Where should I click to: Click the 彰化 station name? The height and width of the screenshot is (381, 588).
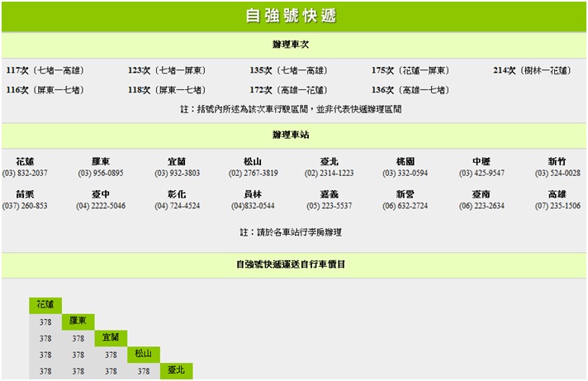click(x=177, y=194)
